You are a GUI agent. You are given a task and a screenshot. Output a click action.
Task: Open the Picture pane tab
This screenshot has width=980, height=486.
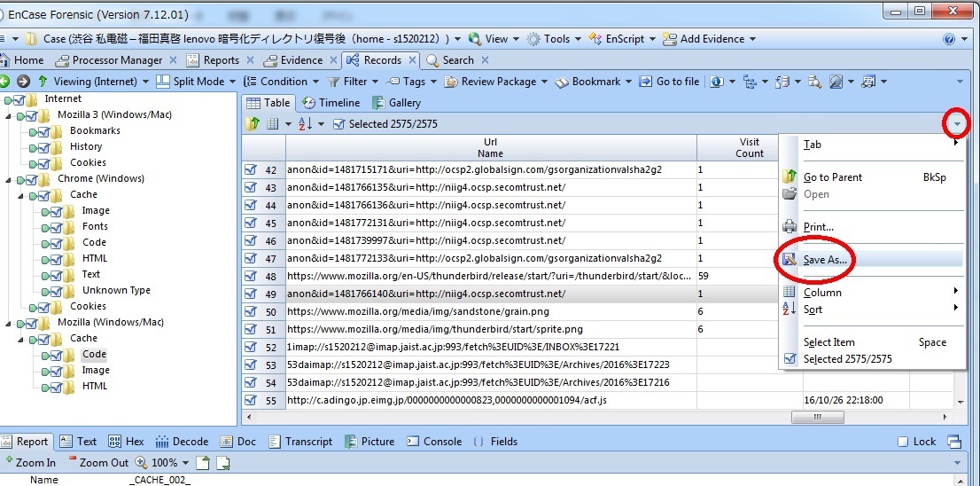tap(369, 442)
